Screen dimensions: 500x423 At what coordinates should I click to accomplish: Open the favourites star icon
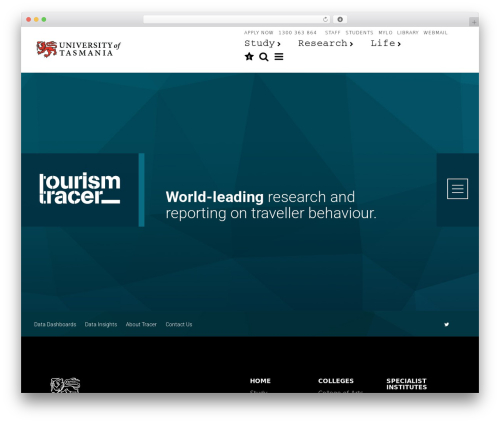pos(249,57)
